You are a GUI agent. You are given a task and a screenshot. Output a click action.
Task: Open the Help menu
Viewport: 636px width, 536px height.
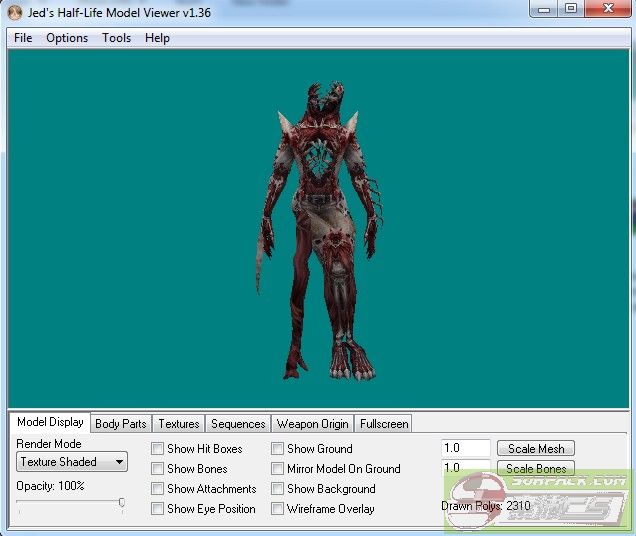tap(157, 38)
